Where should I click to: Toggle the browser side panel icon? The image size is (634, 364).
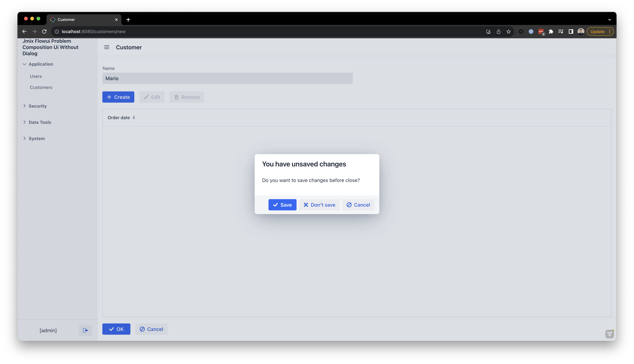[571, 32]
